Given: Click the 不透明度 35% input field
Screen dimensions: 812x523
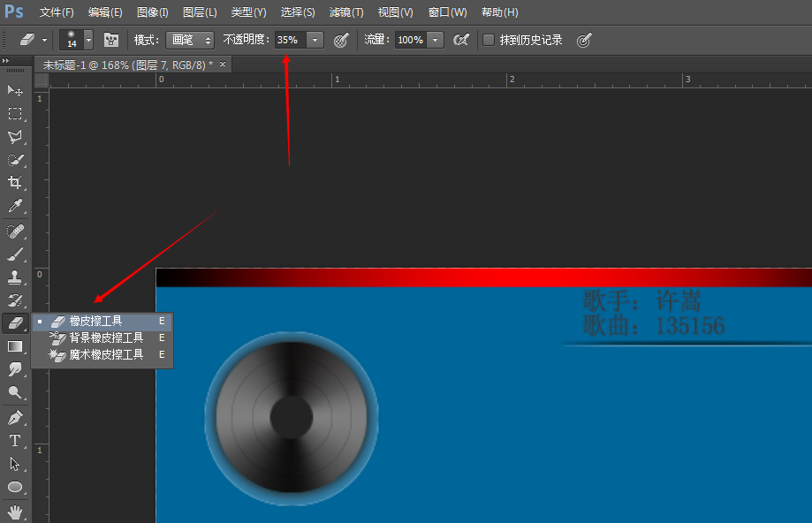Looking at the screenshot, I should click(291, 40).
